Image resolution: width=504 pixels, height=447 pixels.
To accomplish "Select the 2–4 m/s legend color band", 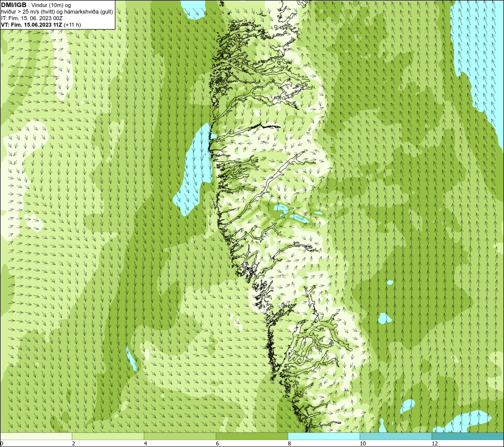I will pos(108,436).
